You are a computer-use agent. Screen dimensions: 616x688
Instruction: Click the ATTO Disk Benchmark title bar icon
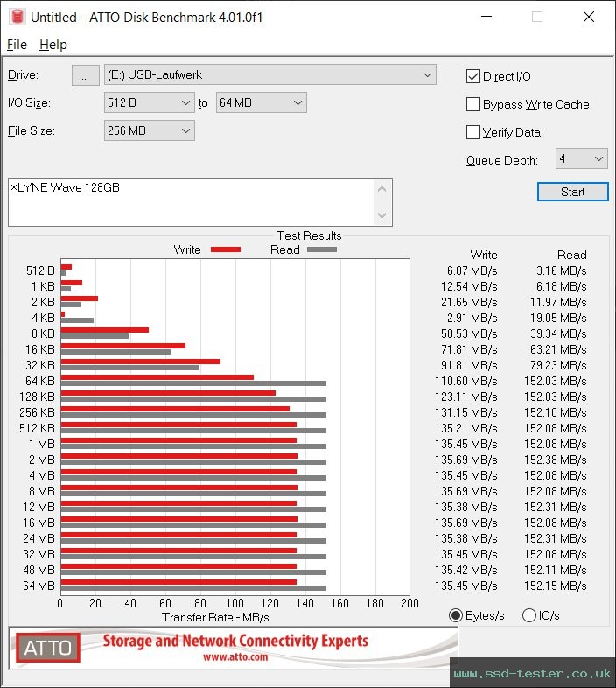pyautogui.click(x=17, y=17)
